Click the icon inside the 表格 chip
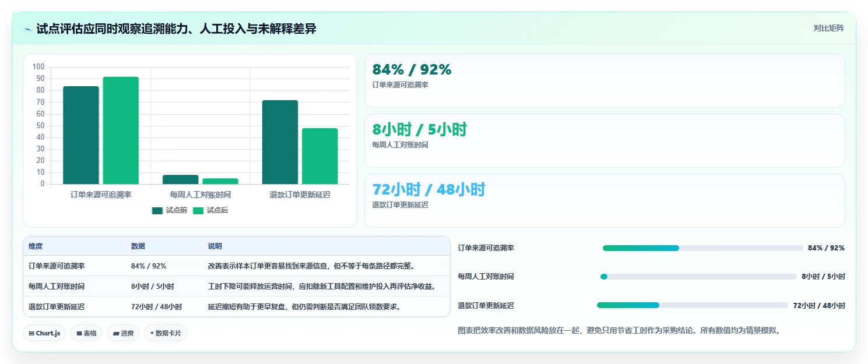Image resolution: width=868 pixels, height=364 pixels. pyautogui.click(x=79, y=334)
